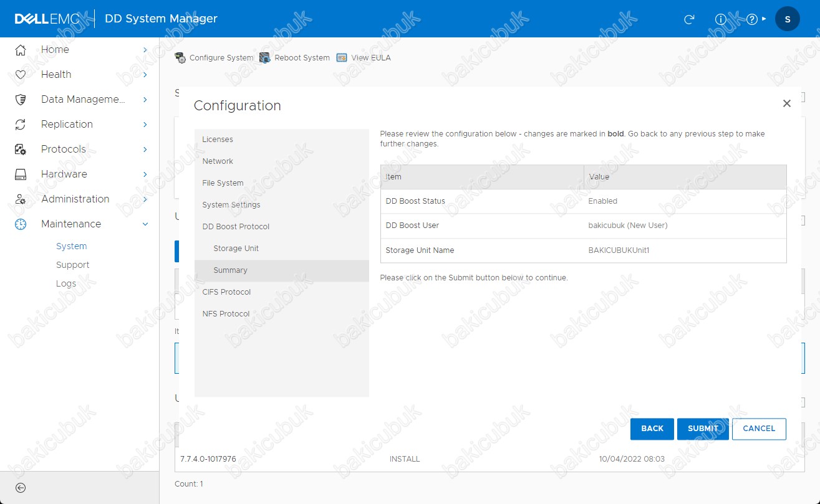
Task: Click the refresh icon in header
Action: pyautogui.click(x=689, y=19)
